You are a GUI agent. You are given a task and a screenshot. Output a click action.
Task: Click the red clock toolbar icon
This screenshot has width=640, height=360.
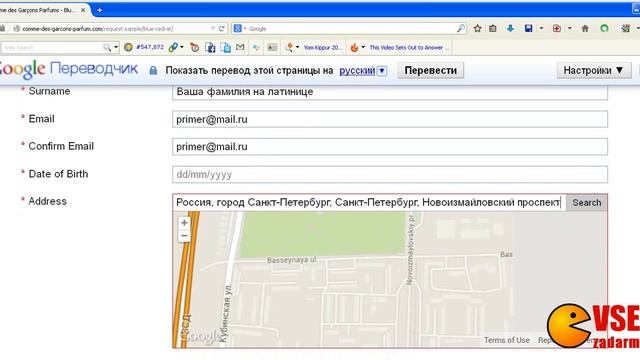[x=195, y=47]
